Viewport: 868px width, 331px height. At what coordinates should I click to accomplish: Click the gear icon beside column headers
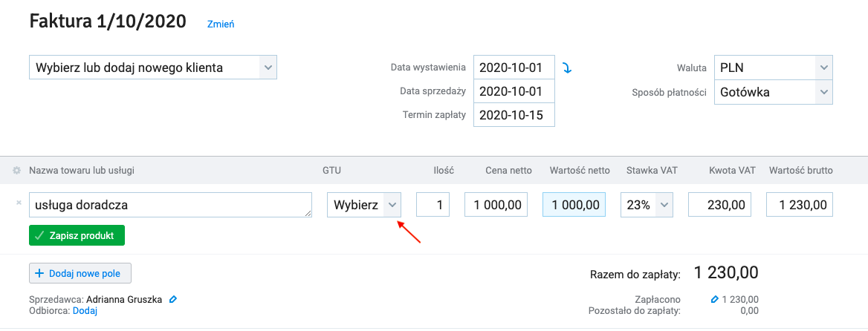(16, 171)
